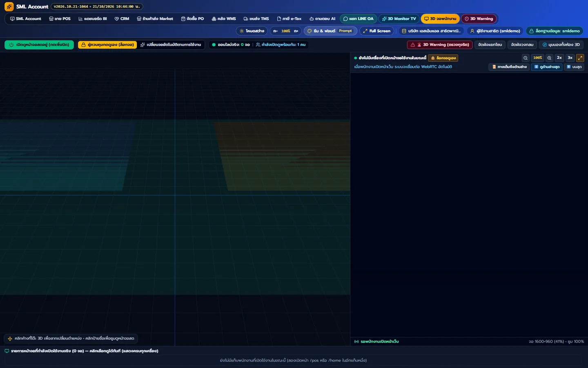Open the 3D Warning tab
The height and width of the screenshot is (368, 588).
[479, 19]
